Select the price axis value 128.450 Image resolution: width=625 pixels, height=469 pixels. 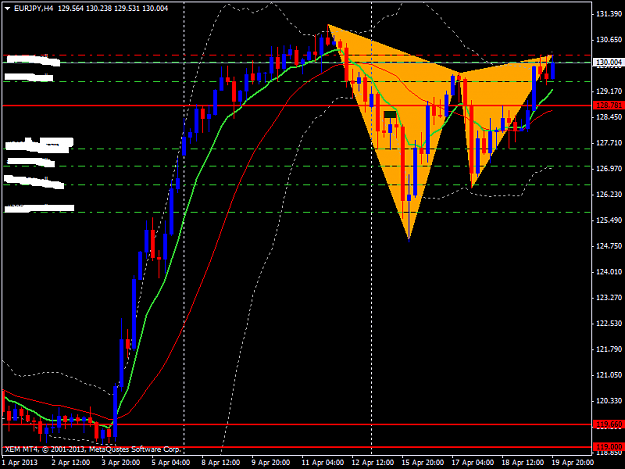pyautogui.click(x=609, y=117)
